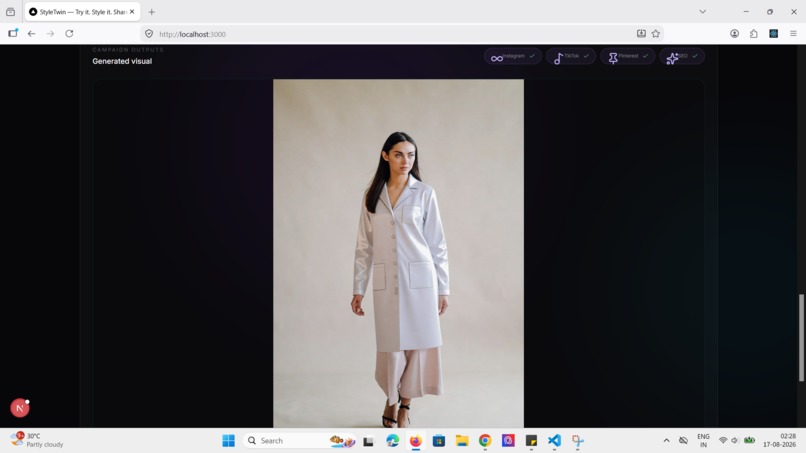Viewport: 806px width, 453px height.
Task: Toggle the Firefox sidebar button
Action: pos(13,33)
